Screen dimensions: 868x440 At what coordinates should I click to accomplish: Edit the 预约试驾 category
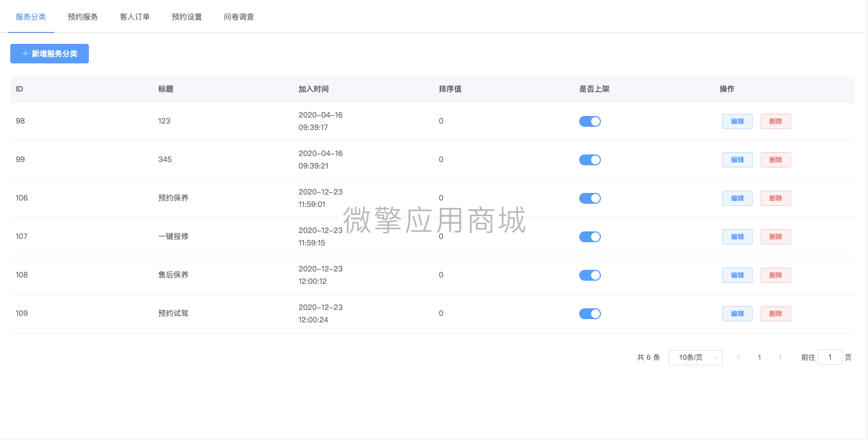(x=737, y=314)
